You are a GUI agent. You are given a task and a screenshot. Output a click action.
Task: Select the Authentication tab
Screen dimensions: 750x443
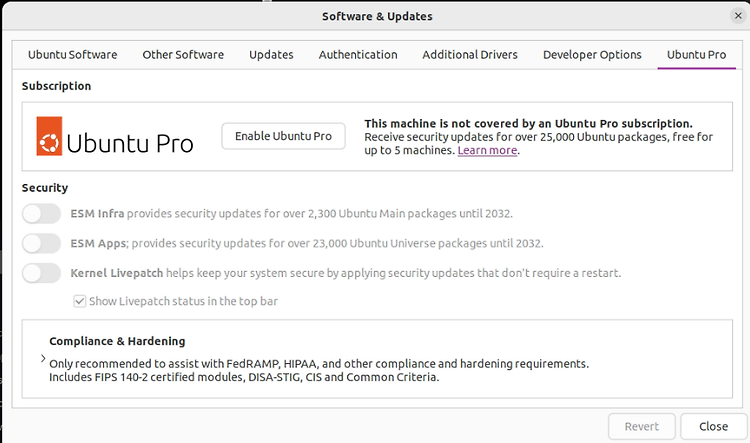[358, 55]
